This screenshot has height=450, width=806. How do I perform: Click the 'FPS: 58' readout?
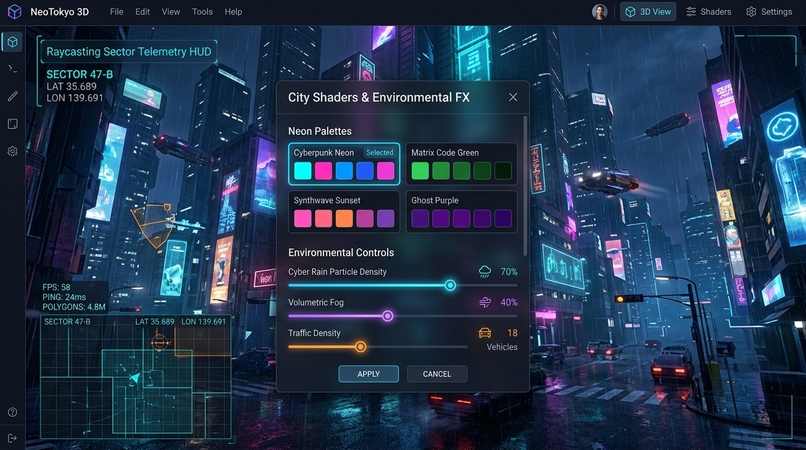(57, 287)
